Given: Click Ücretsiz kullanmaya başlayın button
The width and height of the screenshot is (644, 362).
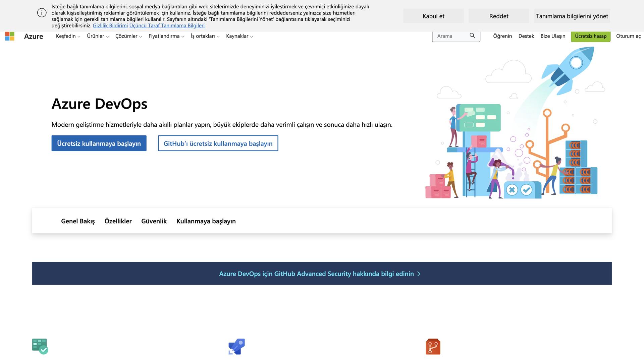Looking at the screenshot, I should (99, 143).
